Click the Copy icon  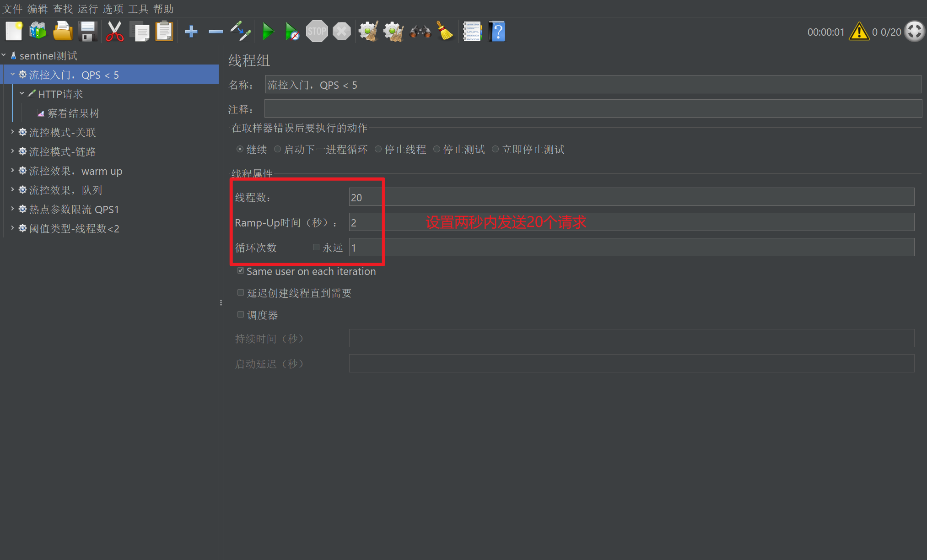click(x=140, y=32)
